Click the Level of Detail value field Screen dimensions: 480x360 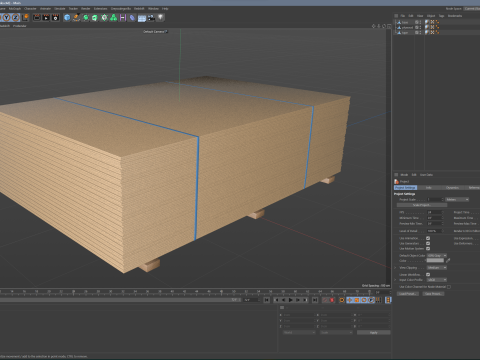tap(435, 231)
